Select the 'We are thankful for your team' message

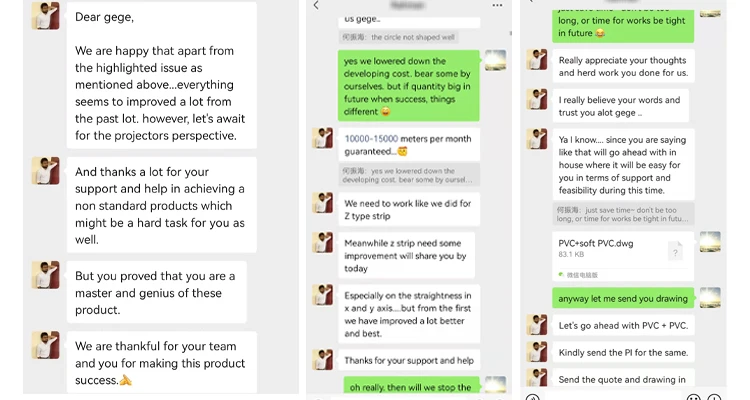(x=160, y=363)
